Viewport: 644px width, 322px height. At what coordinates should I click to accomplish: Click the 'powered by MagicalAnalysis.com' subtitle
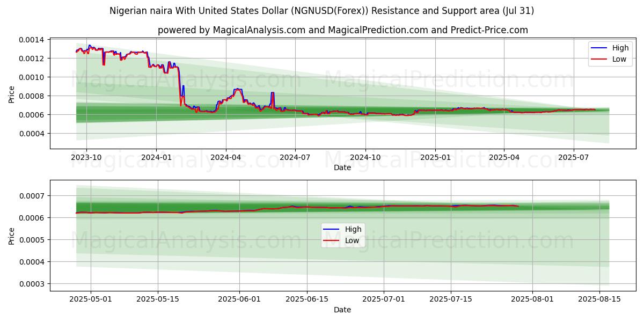343,30
